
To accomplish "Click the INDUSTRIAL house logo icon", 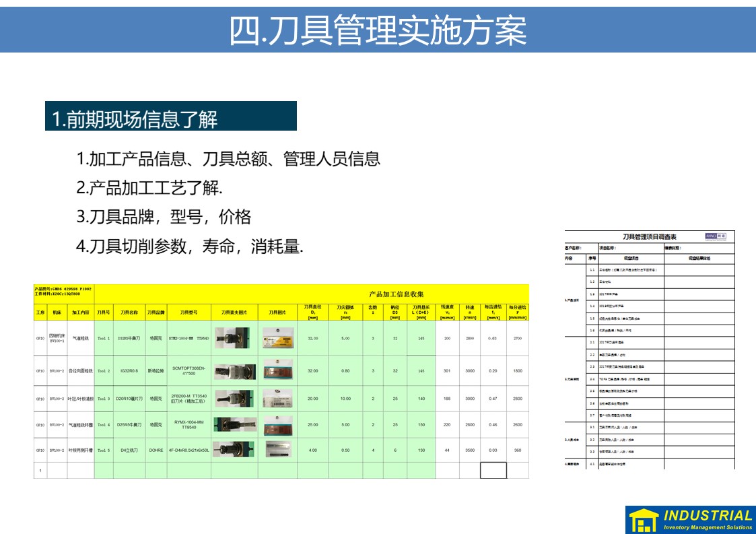I will point(643,521).
